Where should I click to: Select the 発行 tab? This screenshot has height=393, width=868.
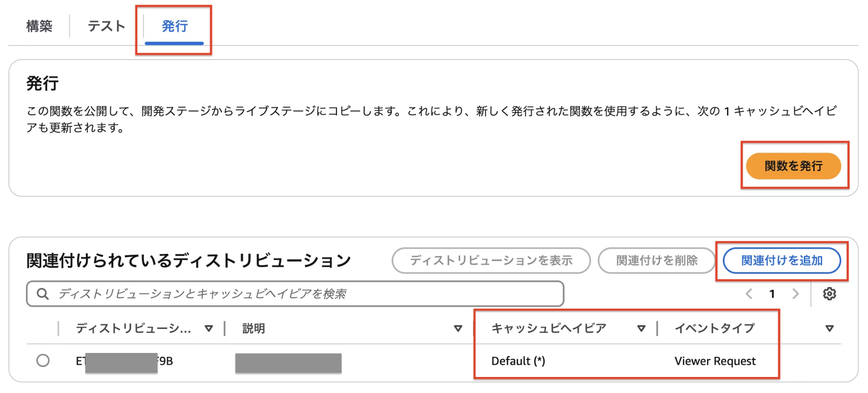click(x=175, y=27)
